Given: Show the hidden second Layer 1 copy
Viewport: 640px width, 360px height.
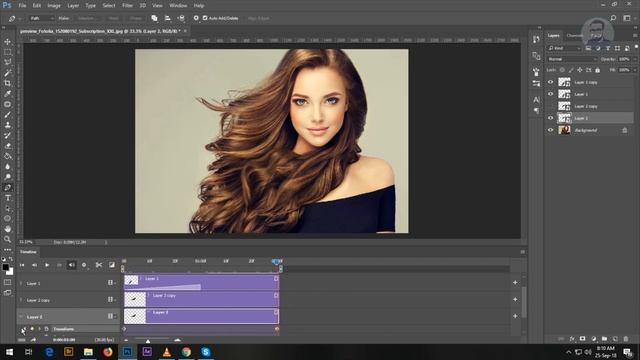Looking at the screenshot, I should 550,106.
